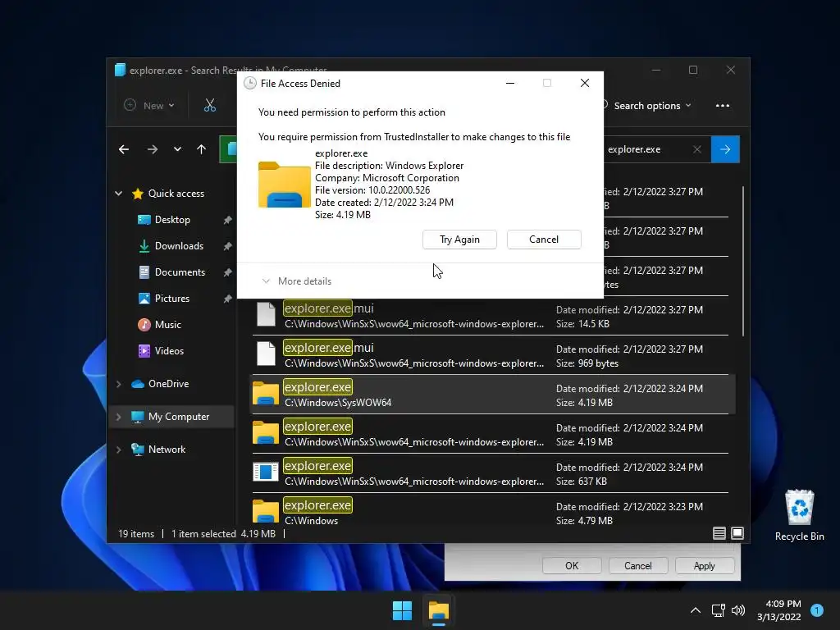840x630 pixels.
Task: Select explorer.exe located in C:\Windows
Action: coord(491,512)
